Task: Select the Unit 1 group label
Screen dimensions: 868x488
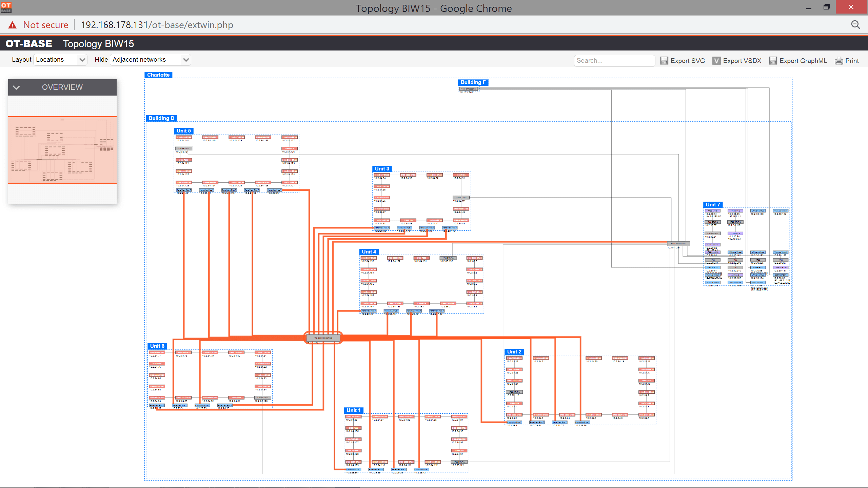Action: [354, 410]
